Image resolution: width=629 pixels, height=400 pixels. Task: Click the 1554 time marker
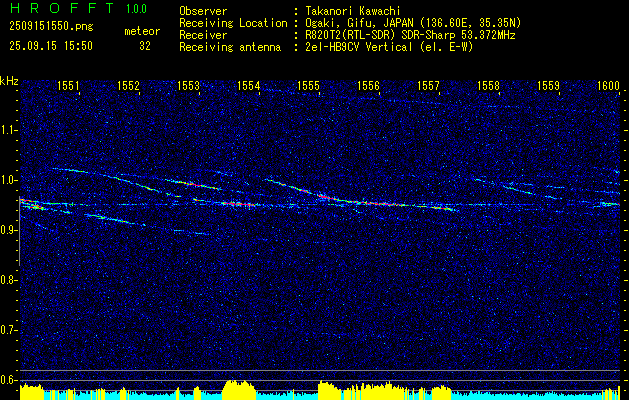248,85
